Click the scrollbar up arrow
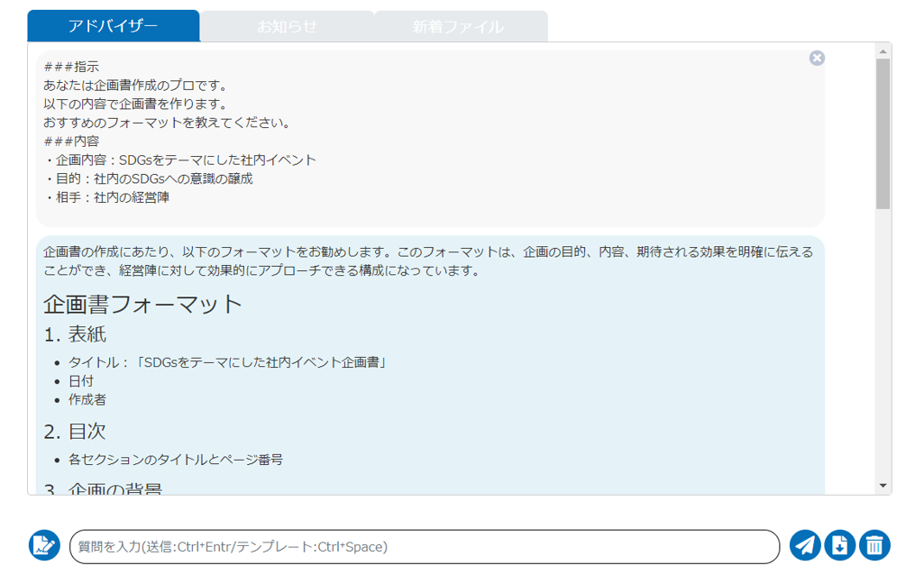The width and height of the screenshot is (924, 584). [x=883, y=51]
